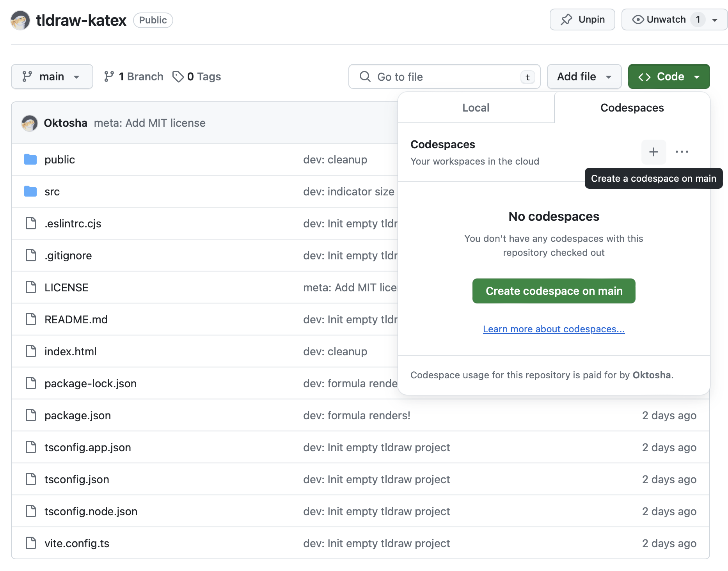Click the file icon for vite.config.ts
Image resolution: width=728 pixels, height=571 pixels.
31,543
